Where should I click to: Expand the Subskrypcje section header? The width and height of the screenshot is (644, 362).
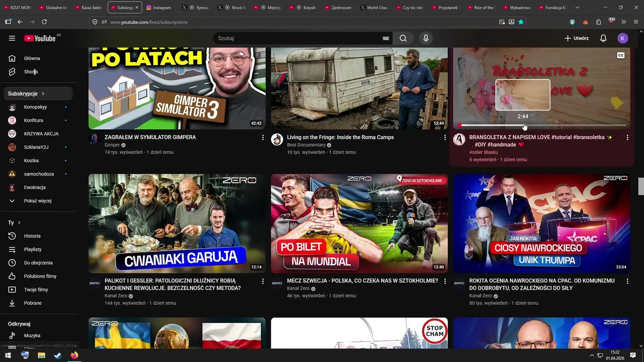point(39,94)
